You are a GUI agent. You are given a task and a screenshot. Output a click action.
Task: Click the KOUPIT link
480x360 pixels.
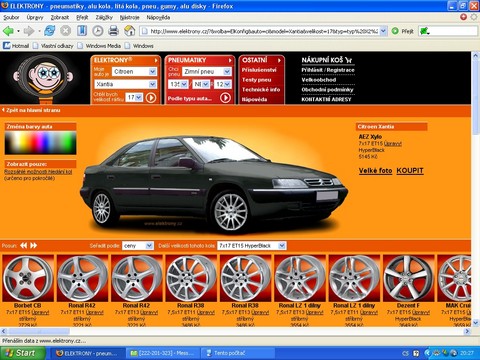point(410,171)
